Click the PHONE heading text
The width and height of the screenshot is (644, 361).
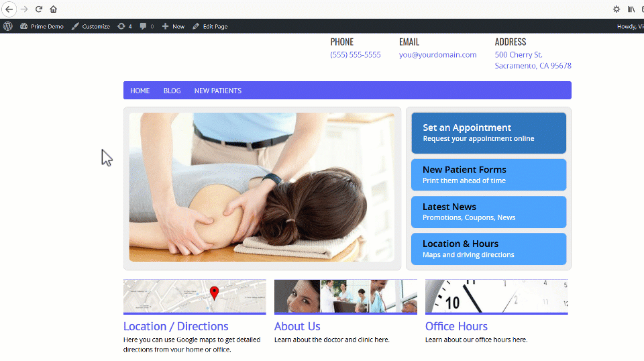tap(341, 42)
